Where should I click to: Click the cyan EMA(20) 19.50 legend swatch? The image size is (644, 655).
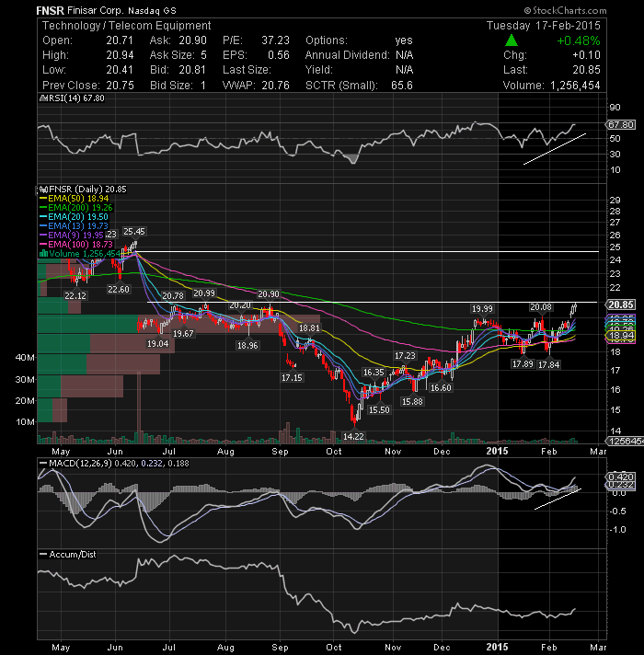43,217
